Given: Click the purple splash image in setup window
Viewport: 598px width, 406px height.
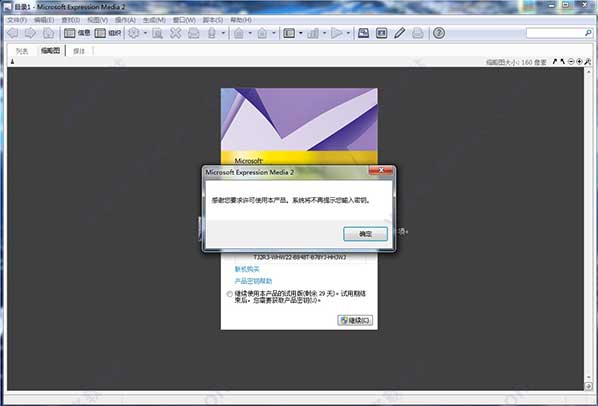Looking at the screenshot, I should click(x=299, y=119).
